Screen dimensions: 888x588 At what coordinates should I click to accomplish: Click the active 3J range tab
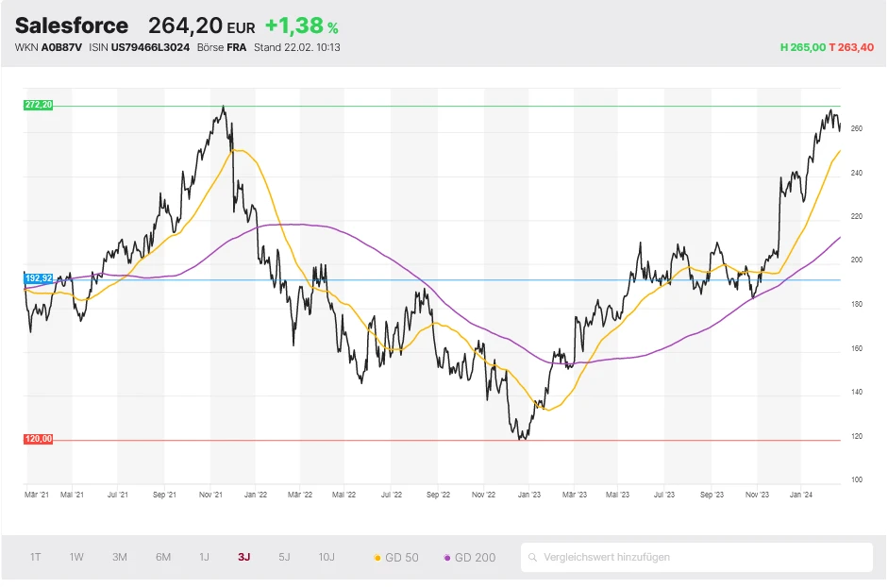point(244,557)
